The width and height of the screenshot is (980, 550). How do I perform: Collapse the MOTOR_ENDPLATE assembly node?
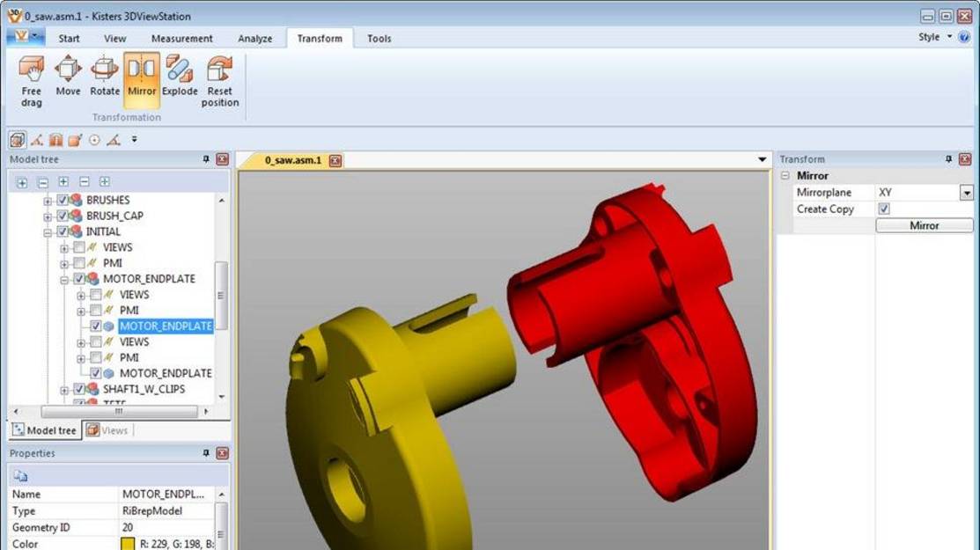[64, 280]
